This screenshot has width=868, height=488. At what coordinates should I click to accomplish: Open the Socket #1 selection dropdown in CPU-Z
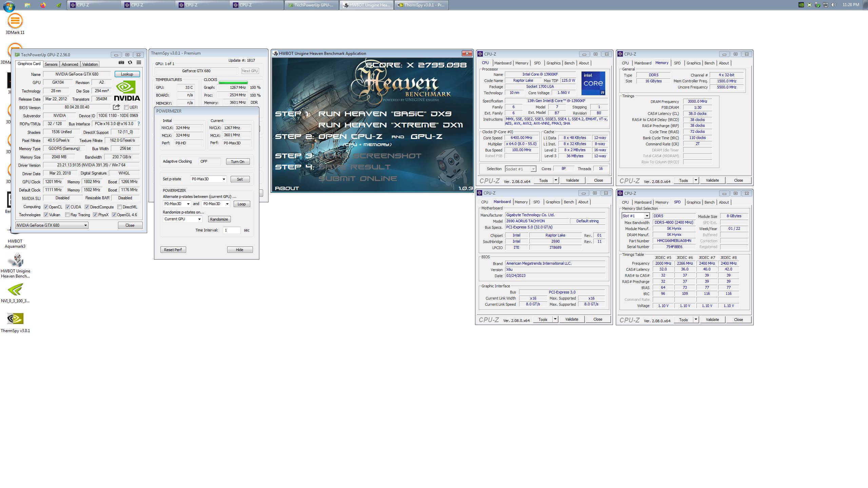pos(520,169)
